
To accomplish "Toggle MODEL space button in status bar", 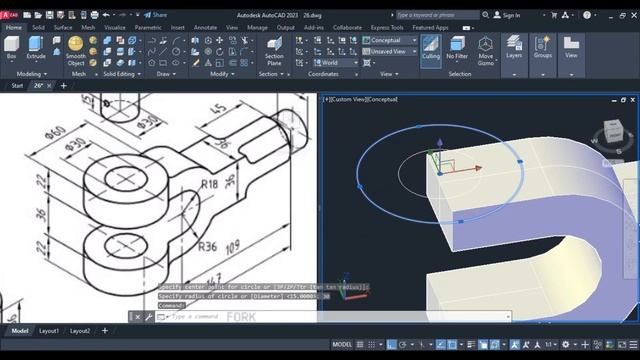I will tap(342, 345).
